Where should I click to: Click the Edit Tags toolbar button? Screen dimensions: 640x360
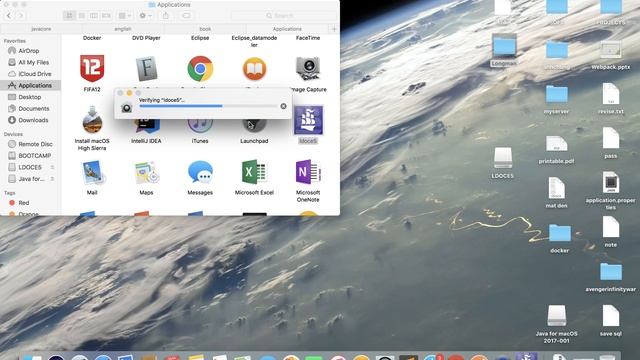[186, 16]
